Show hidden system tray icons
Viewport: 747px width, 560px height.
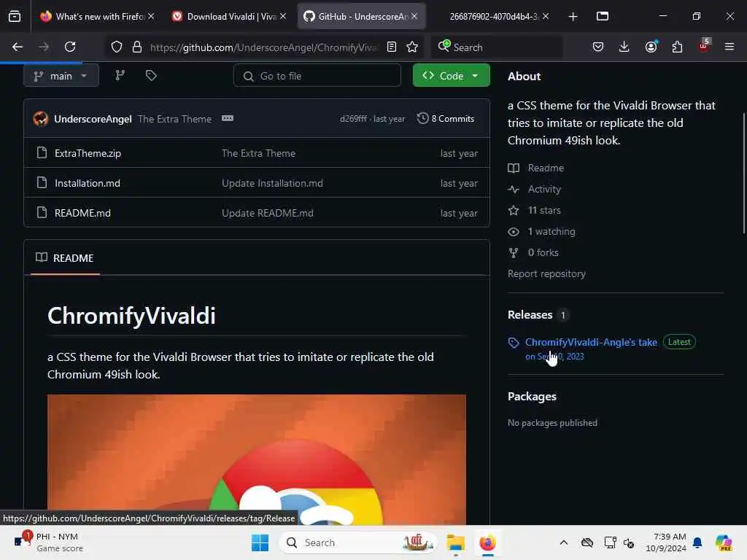(x=564, y=542)
